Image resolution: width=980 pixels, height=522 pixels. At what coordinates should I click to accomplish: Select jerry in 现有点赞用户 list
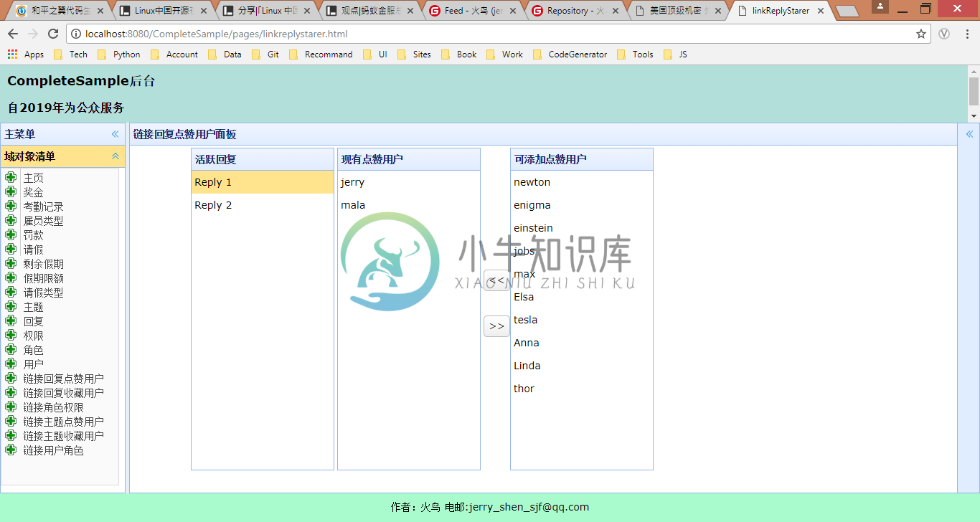click(409, 182)
